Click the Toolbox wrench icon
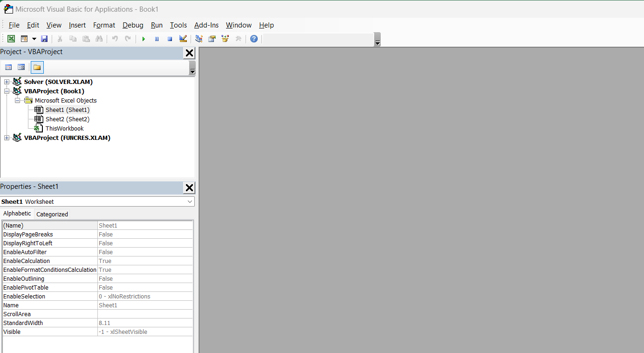Screen dimensions: 644x353 coord(238,39)
